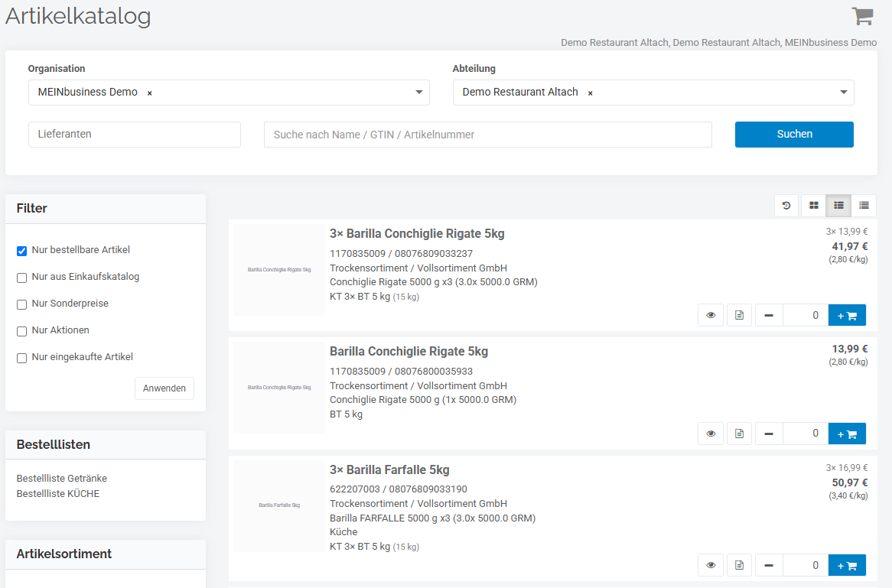Switch to grid tile view
Image resolution: width=892 pixels, height=588 pixels.
pos(813,205)
